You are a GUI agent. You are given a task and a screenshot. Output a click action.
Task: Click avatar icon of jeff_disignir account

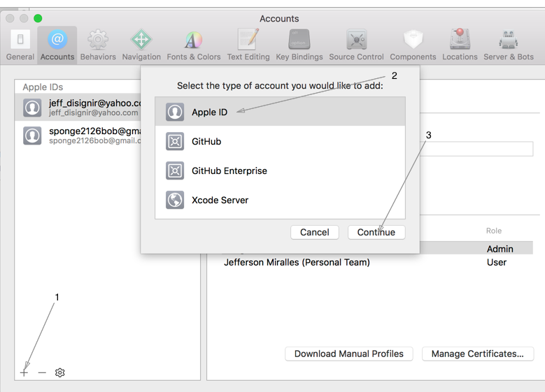(x=32, y=108)
